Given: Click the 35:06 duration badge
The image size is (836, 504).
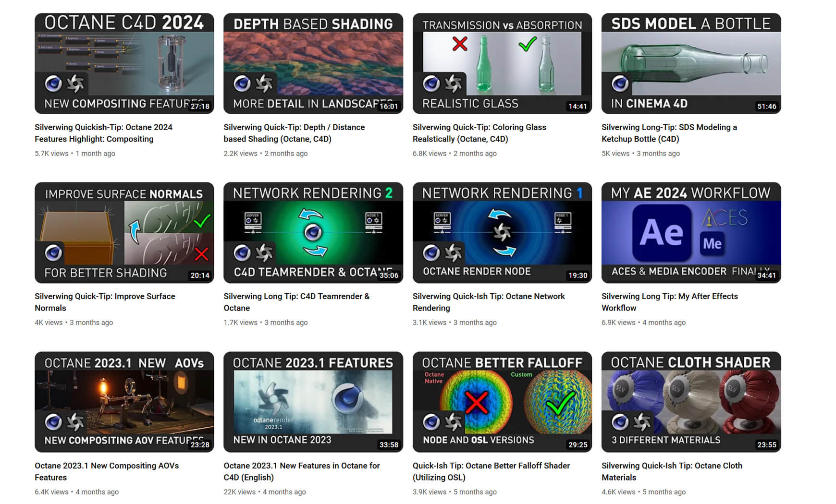Looking at the screenshot, I should [x=389, y=275].
